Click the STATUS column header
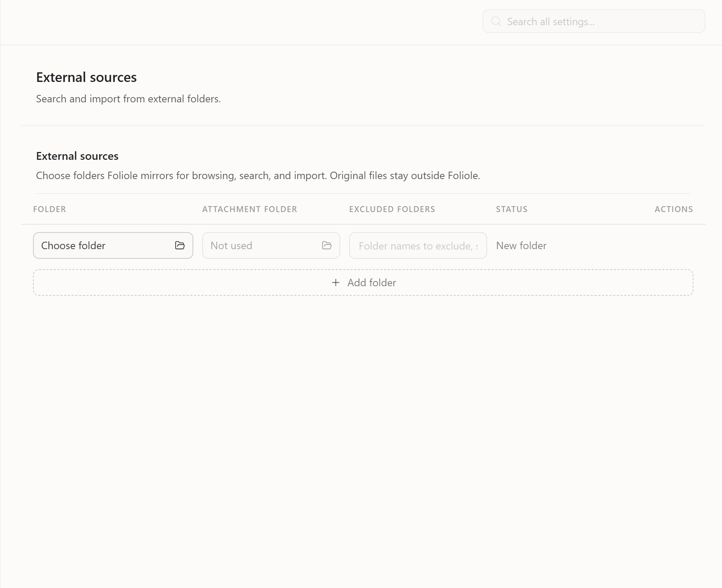The width and height of the screenshot is (722, 588). (x=512, y=209)
